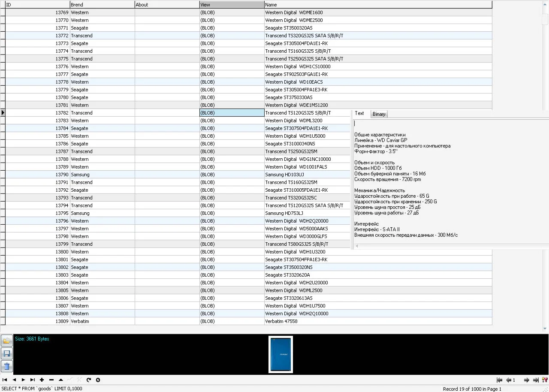Viewport: 549px width, 392px height.
Task: Click the cell 'Seagate ST3500320AS'
Action: pos(378,28)
